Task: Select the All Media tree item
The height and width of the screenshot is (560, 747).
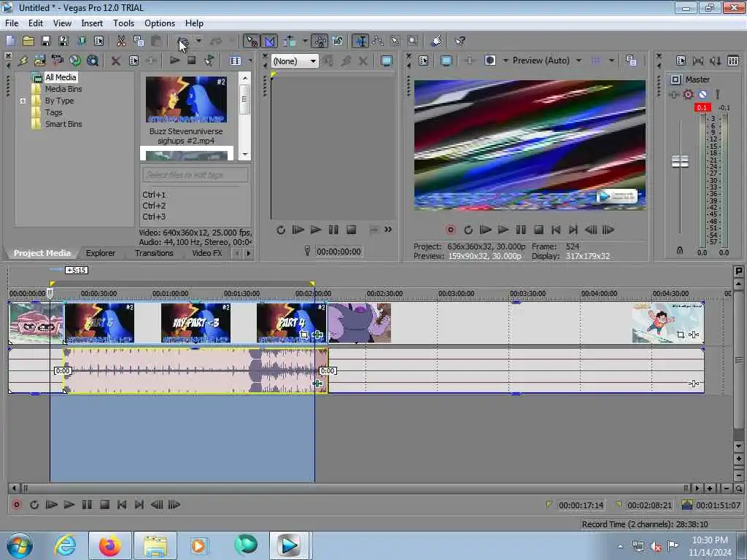Action: coord(61,77)
